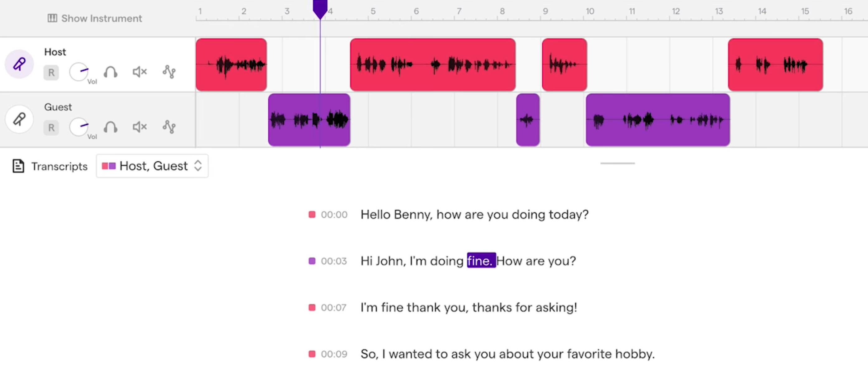Click the Show Instrument piano icon
The width and height of the screenshot is (868, 375).
(52, 18)
